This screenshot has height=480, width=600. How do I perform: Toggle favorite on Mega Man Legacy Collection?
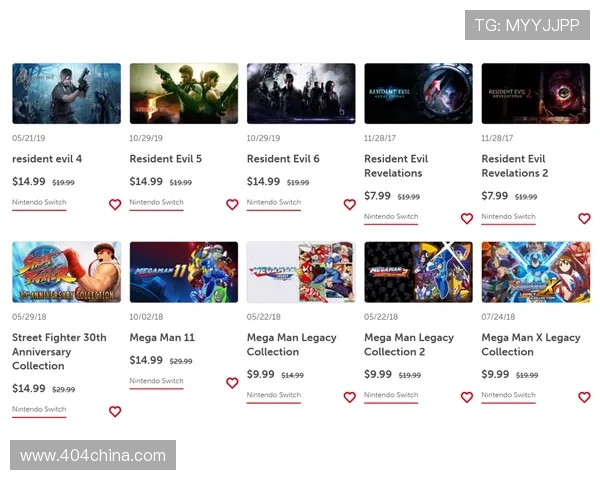pos(349,397)
